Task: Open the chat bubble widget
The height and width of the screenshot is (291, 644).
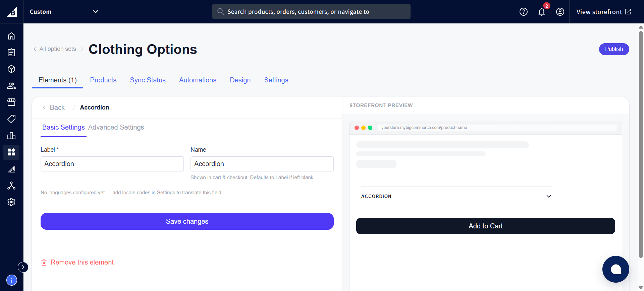Action: [616, 269]
